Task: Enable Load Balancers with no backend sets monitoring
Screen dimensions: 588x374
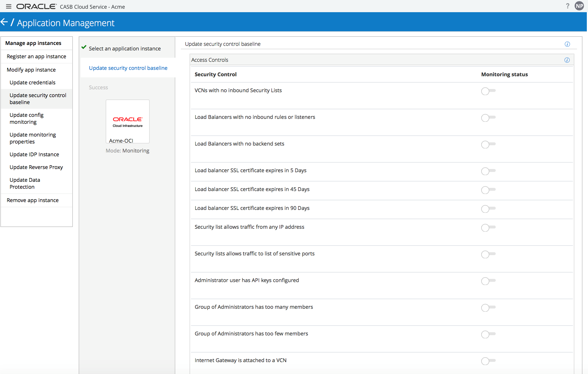Action: click(x=488, y=144)
